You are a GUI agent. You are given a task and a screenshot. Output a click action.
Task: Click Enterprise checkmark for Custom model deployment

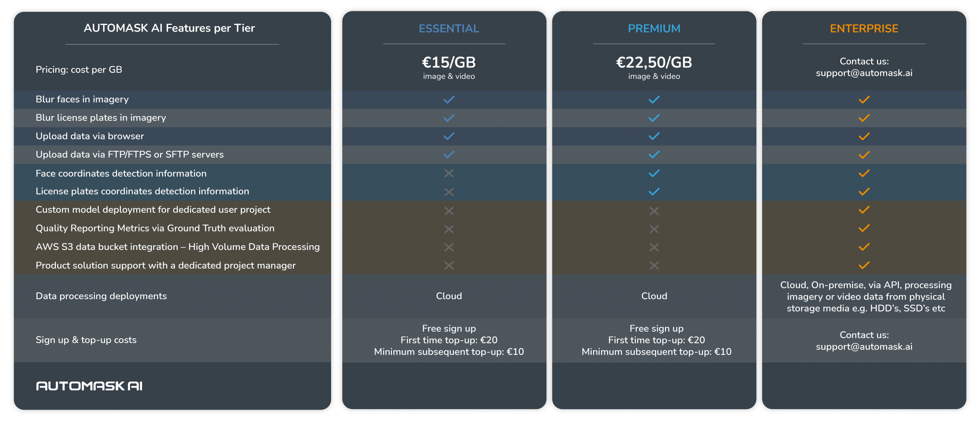[864, 210]
